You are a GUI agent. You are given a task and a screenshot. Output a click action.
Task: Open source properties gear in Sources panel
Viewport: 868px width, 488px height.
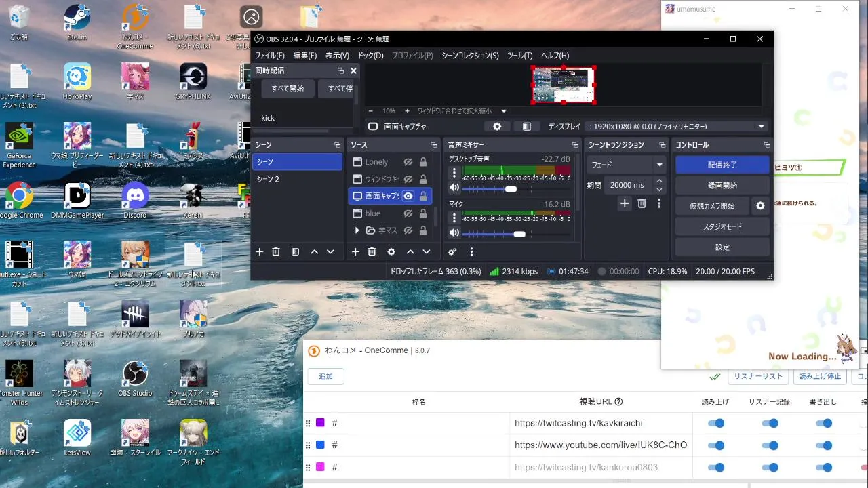391,251
